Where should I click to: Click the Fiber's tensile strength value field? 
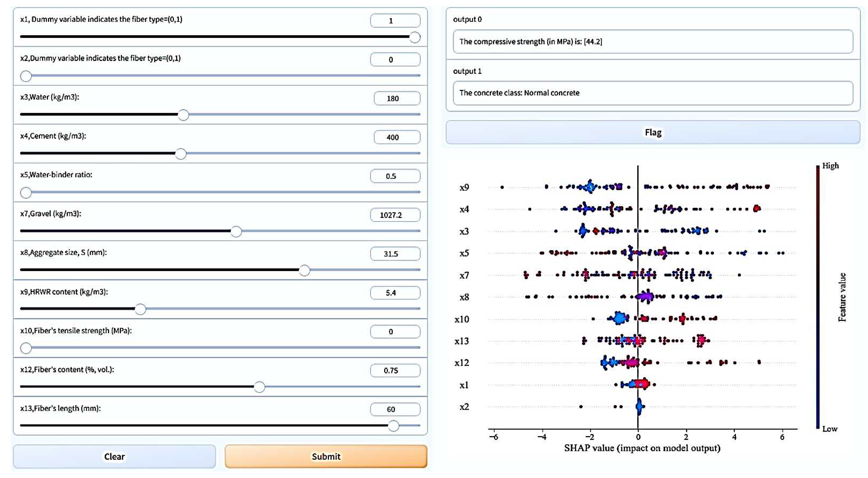[395, 332]
